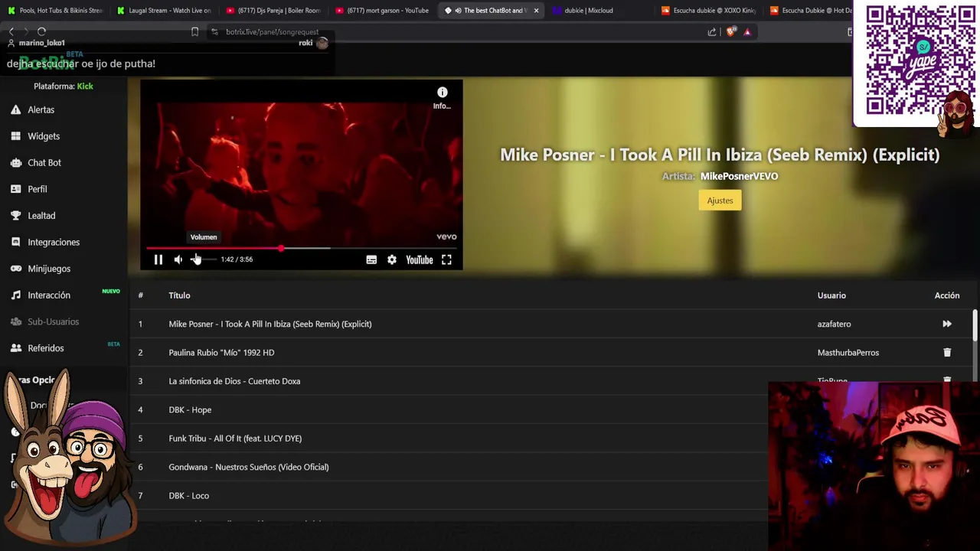This screenshot has height=551, width=980.
Task: Bookmark this page icon
Action: click(194, 32)
